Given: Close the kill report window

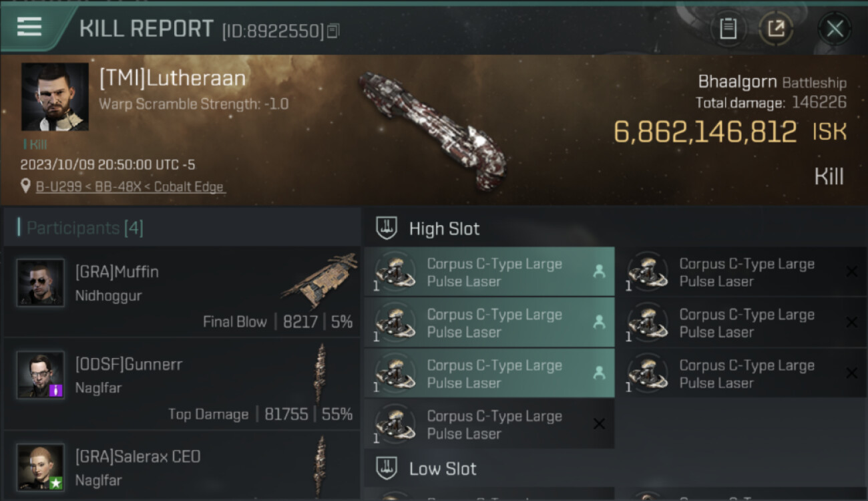Looking at the screenshot, I should click(835, 29).
